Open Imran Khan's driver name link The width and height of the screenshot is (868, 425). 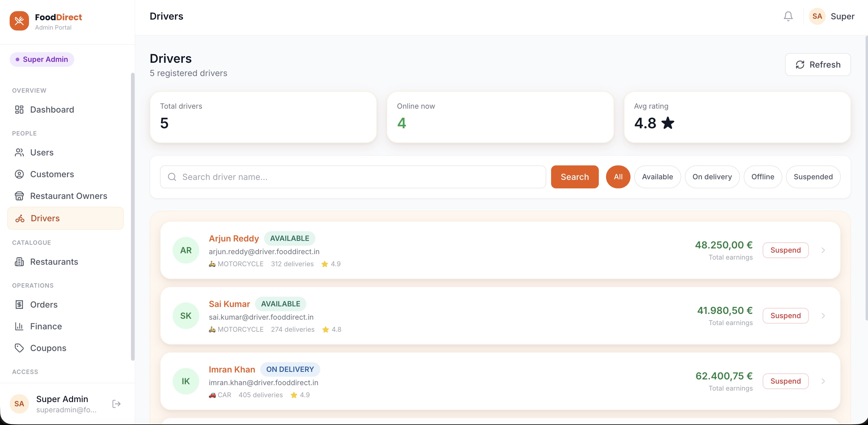tap(232, 369)
